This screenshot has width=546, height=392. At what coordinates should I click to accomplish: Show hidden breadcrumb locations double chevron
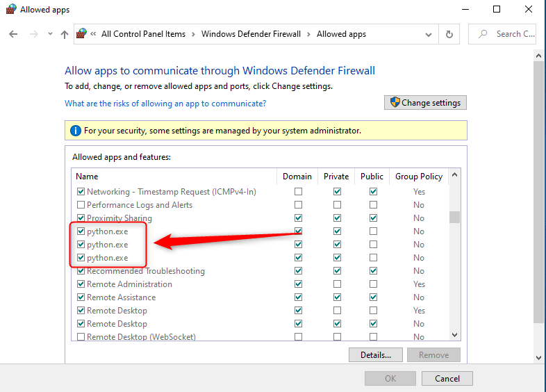pyautogui.click(x=93, y=34)
